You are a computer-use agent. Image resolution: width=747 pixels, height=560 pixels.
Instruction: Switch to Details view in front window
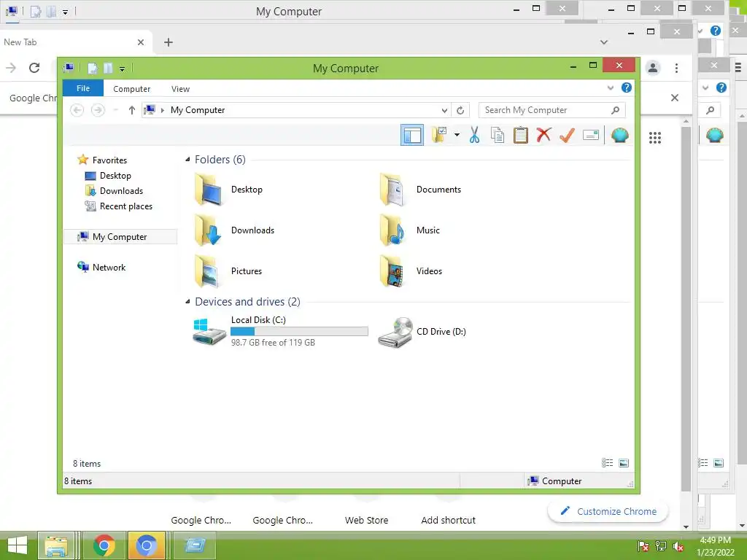(x=608, y=463)
